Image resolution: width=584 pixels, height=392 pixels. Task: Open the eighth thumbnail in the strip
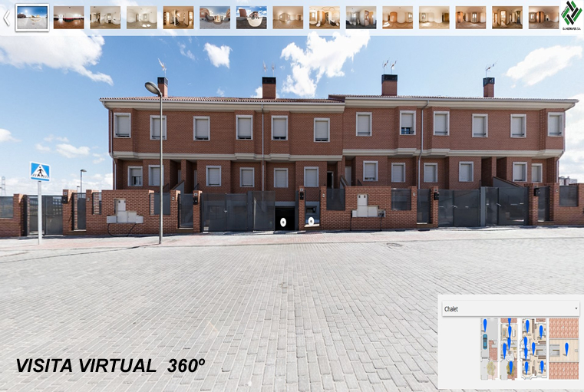coord(288,17)
